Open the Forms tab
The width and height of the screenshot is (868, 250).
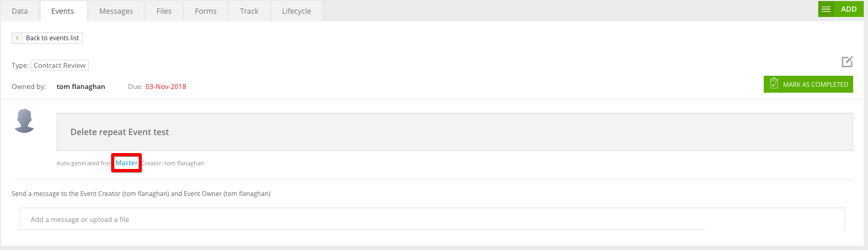pos(206,11)
